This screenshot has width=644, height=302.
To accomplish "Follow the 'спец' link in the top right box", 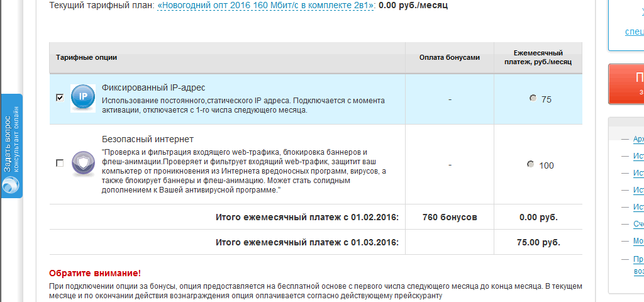I will click(633, 31).
